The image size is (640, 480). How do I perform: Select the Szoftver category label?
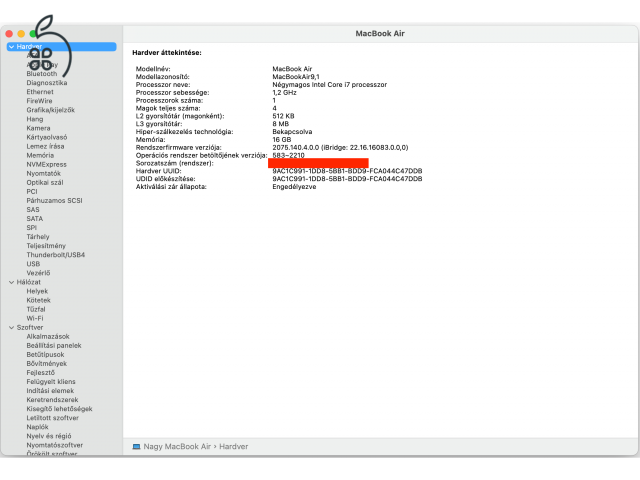pos(30,327)
